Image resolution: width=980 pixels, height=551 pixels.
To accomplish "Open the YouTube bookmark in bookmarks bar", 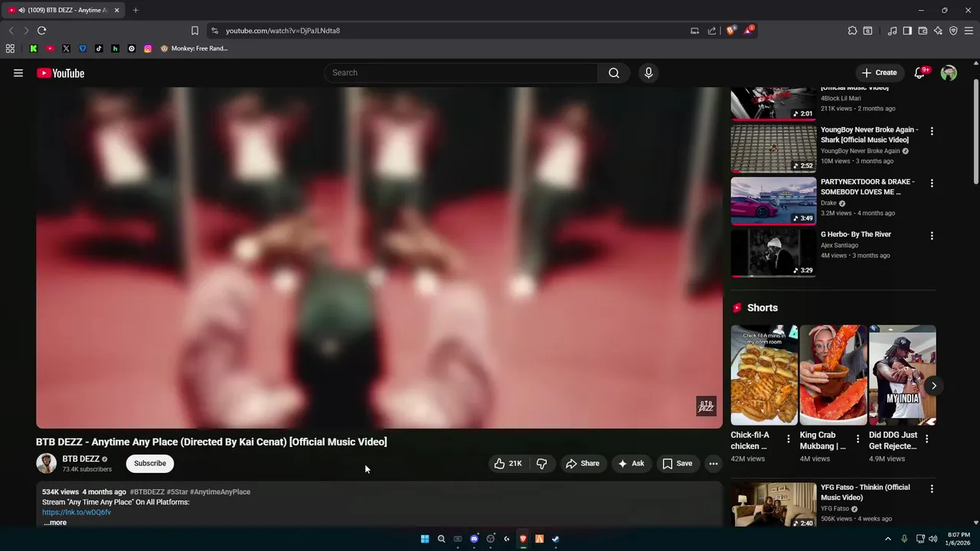I will coord(50,48).
